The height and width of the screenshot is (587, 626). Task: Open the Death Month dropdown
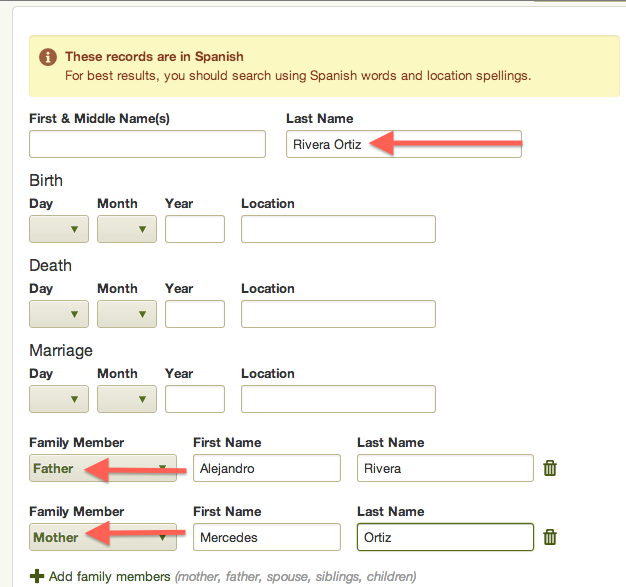point(127,314)
